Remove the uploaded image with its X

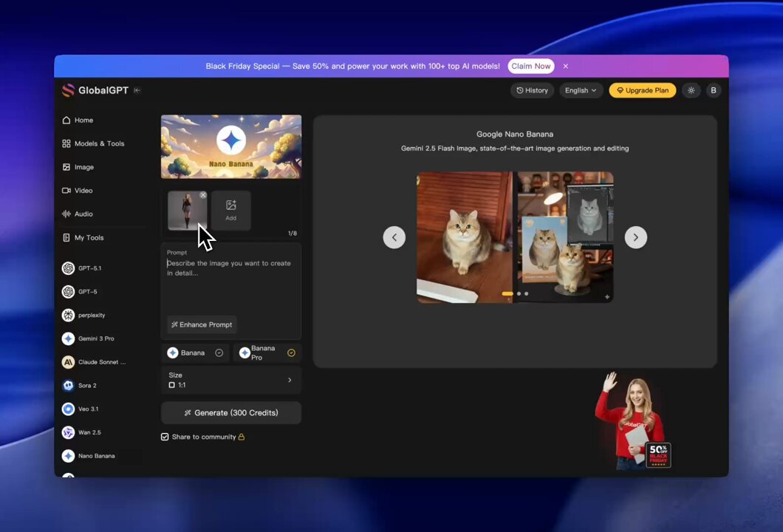tap(203, 195)
